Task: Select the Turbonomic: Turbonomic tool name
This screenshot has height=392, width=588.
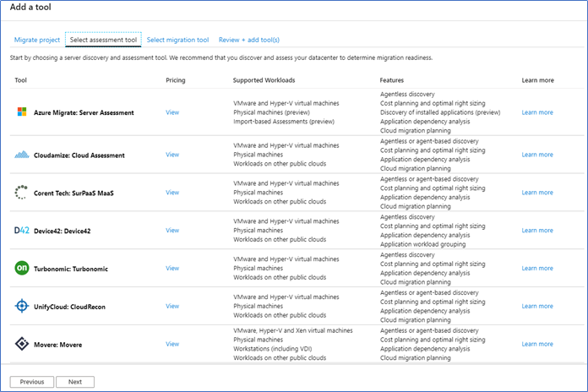Action: coord(71,269)
